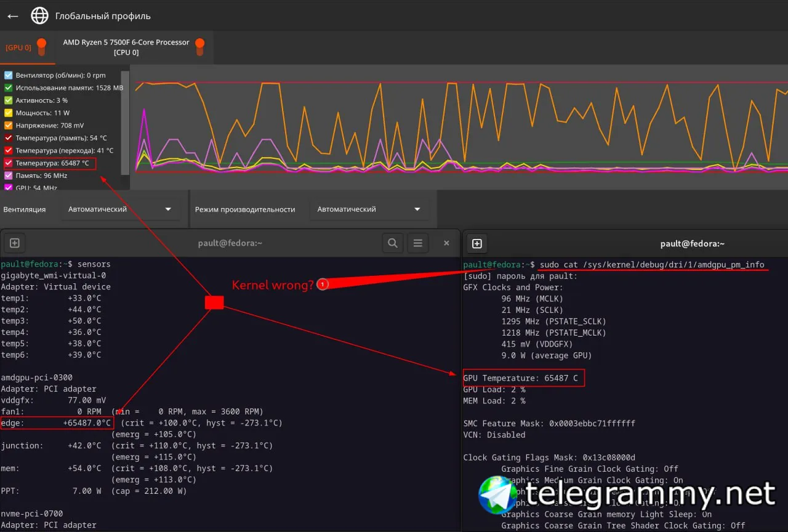Click the temp2 +44.0°C reading
This screenshot has width=788, height=532.
(51, 310)
